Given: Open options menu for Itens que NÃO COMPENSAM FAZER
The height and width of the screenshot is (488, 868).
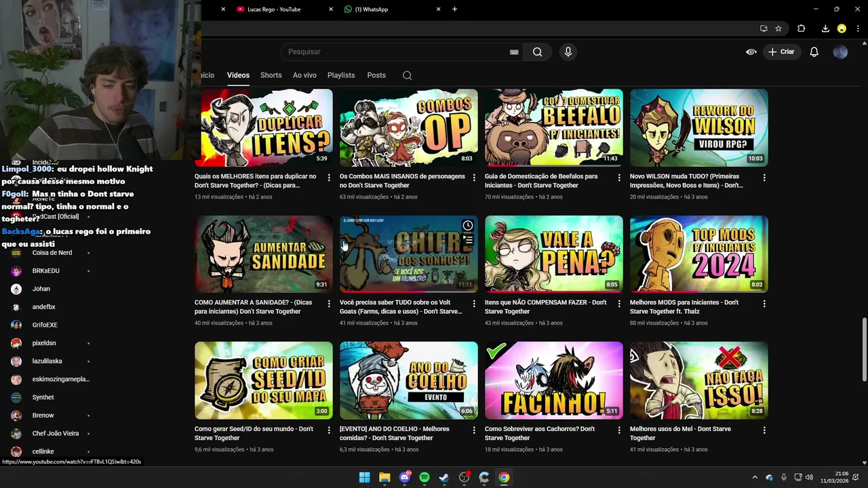Looking at the screenshot, I should [619, 304].
